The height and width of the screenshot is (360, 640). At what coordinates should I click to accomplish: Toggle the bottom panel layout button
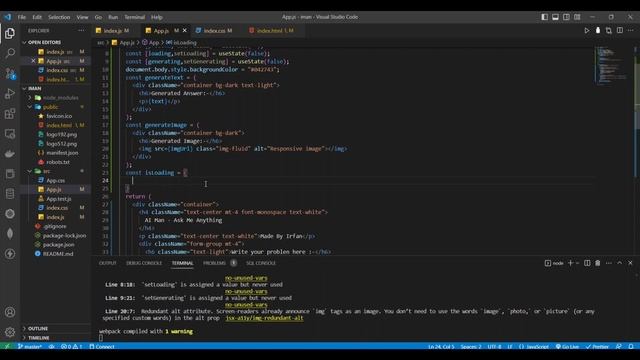pyautogui.click(x=556, y=17)
